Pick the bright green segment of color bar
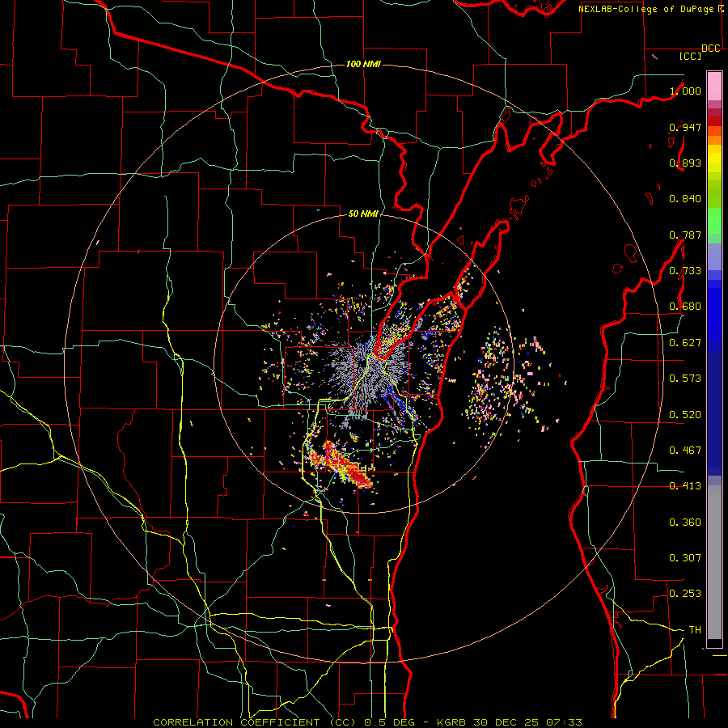Image resolution: width=728 pixels, height=728 pixels. point(714,221)
